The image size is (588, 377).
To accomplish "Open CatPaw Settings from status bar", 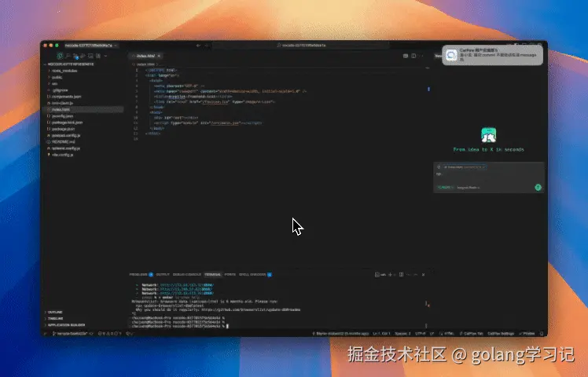I will [x=501, y=334].
